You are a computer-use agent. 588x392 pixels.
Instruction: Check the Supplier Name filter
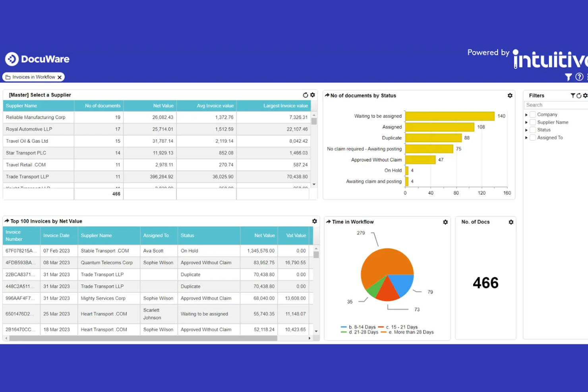point(532,122)
